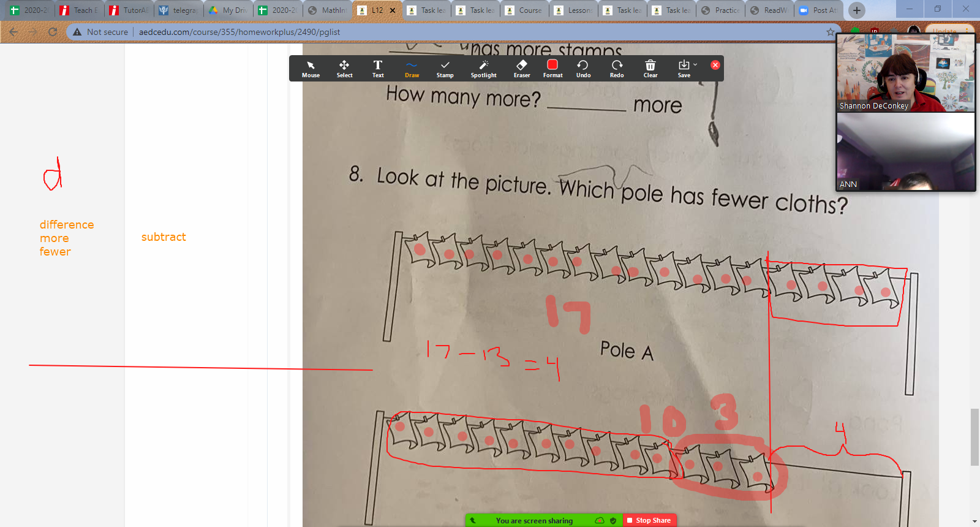Click the green extension icon in toolbar
Image resolution: width=980 pixels, height=527 pixels.
855,31
